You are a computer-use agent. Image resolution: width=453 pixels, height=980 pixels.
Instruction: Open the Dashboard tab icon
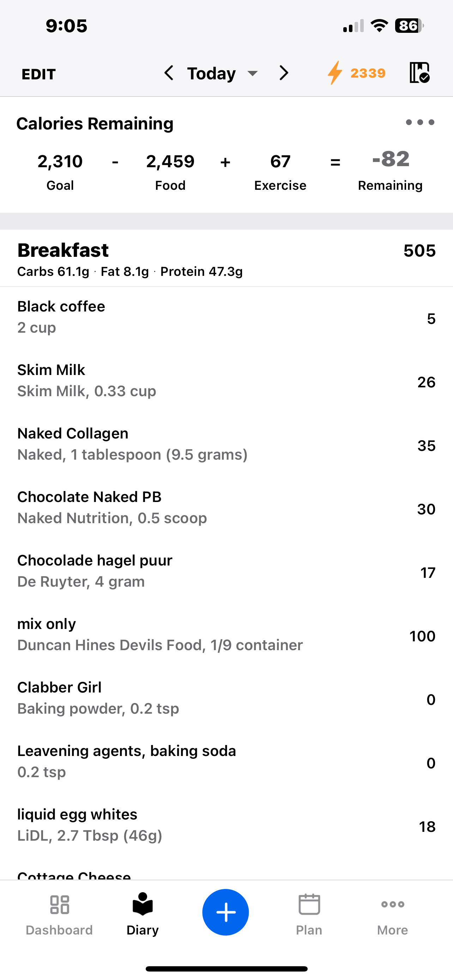tap(59, 904)
